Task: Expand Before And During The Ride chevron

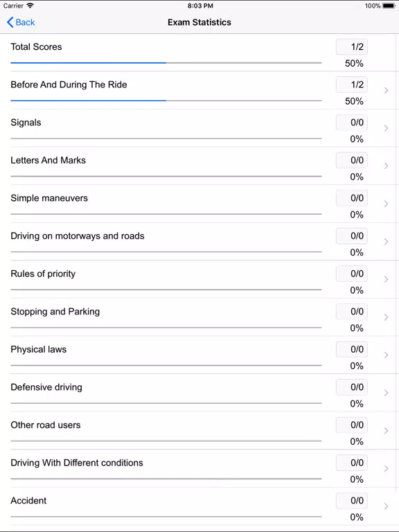Action: click(x=386, y=90)
